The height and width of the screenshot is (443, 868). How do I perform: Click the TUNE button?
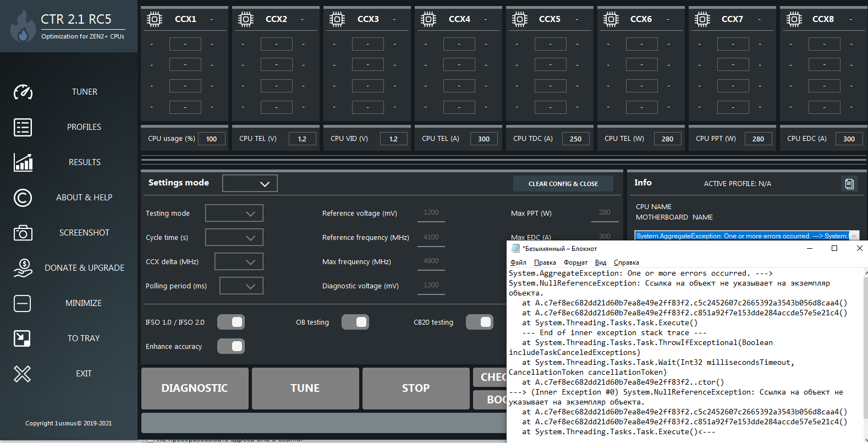pyautogui.click(x=305, y=389)
